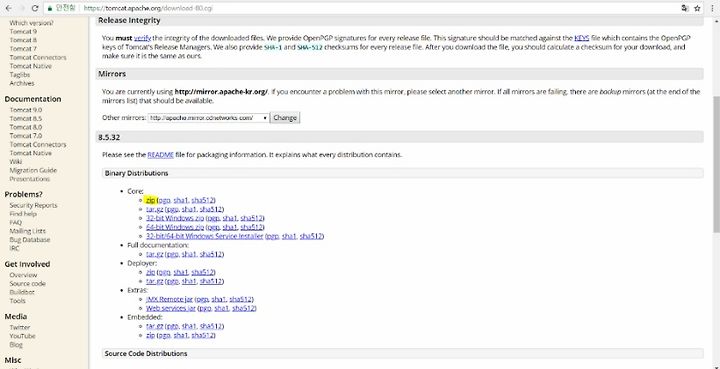Open the verify link
This screenshot has width=720, height=369.
(x=142, y=38)
